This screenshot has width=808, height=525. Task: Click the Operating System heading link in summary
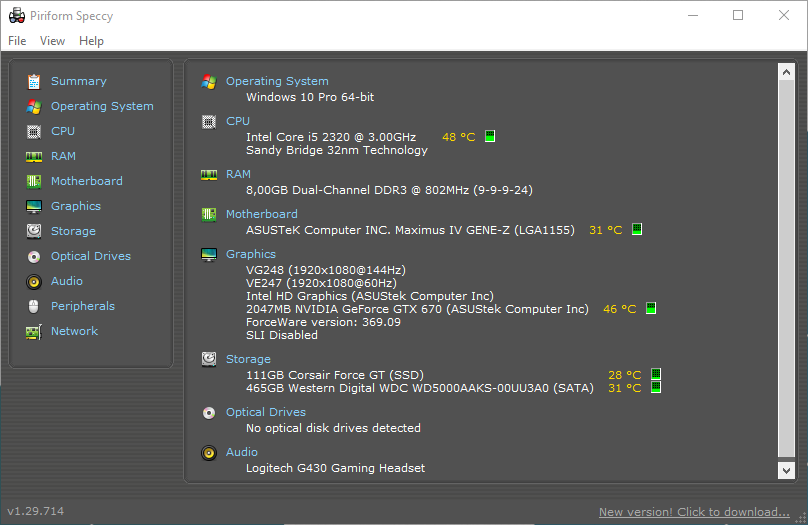pos(277,81)
